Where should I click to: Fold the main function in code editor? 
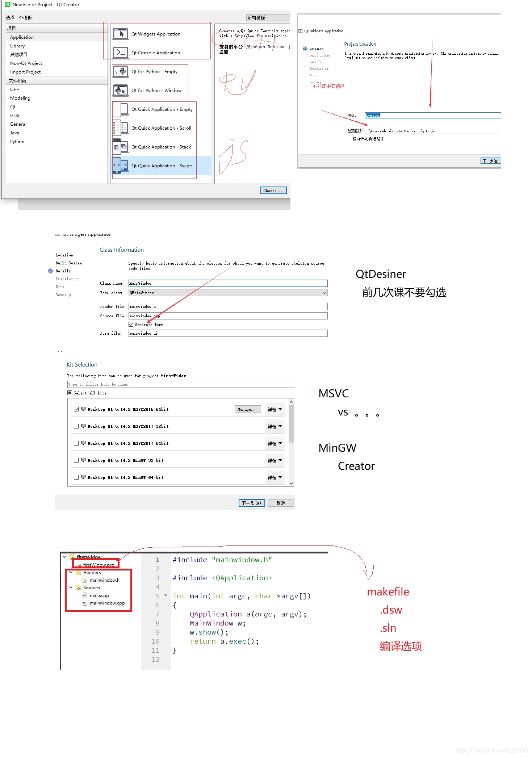click(166, 595)
